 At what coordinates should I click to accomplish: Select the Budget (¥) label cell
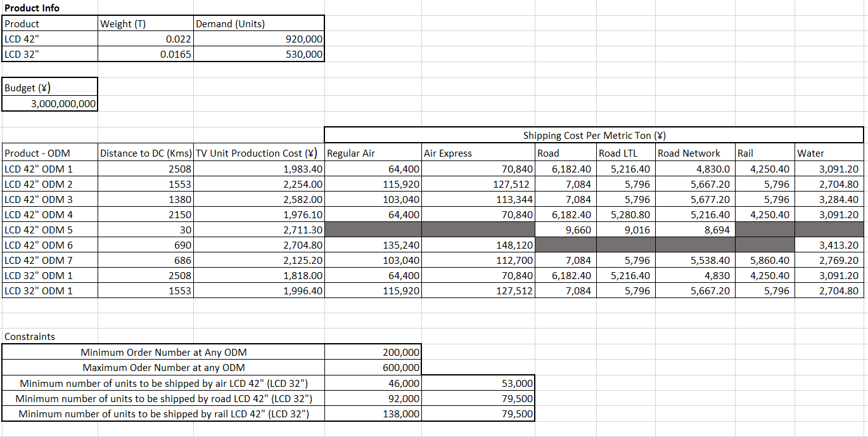click(25, 88)
